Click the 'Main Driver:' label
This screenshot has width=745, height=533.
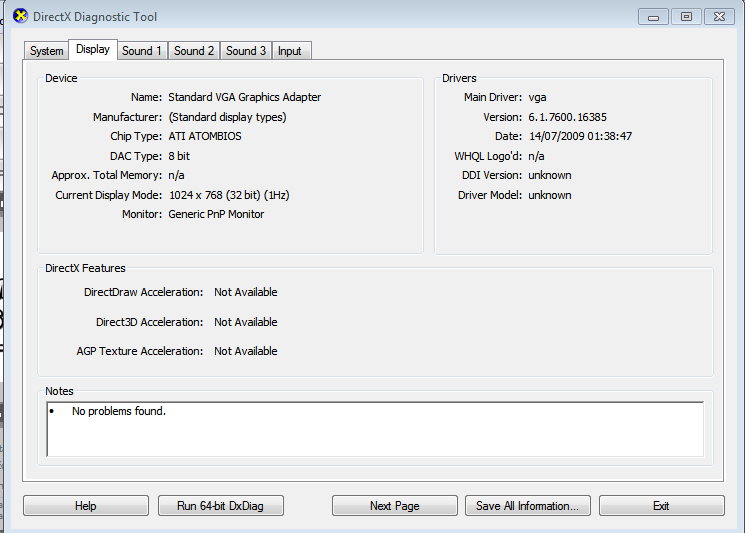click(x=493, y=97)
